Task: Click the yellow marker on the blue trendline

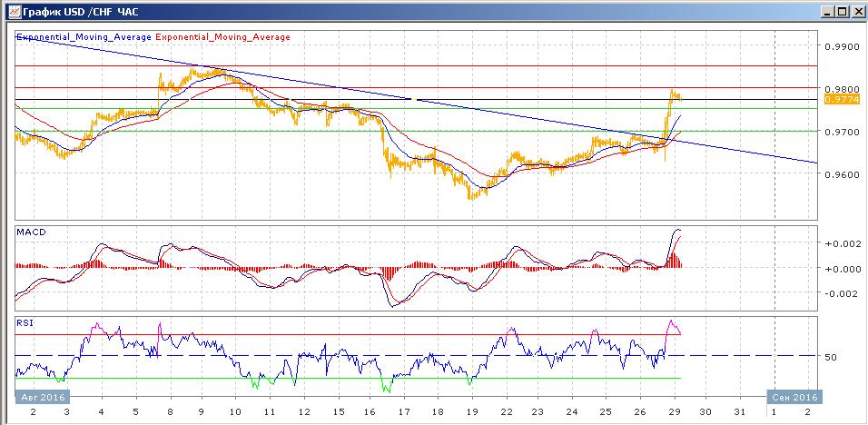Action: [x=413, y=99]
